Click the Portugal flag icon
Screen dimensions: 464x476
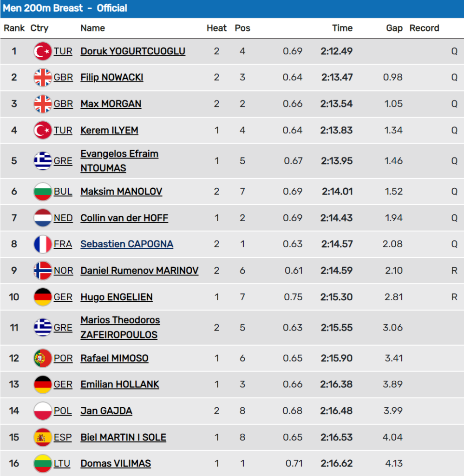click(43, 358)
